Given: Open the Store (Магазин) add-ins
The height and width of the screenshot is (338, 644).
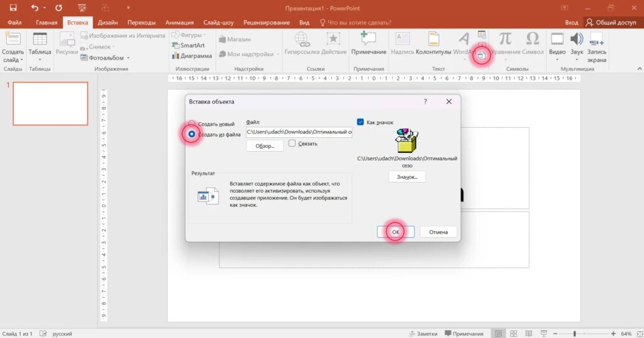Looking at the screenshot, I should click(235, 40).
